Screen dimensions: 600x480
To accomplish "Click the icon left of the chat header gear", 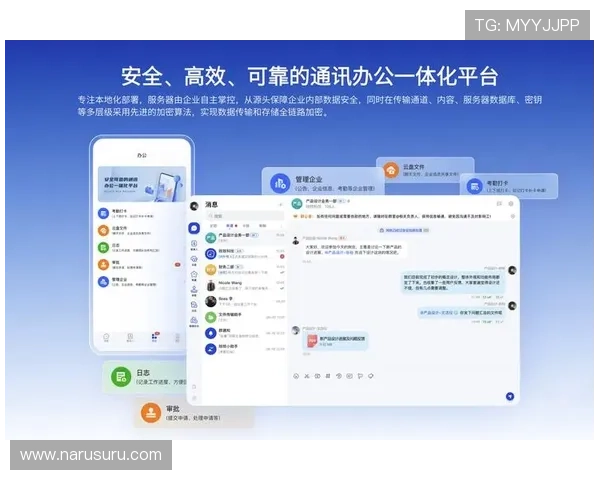I will click(x=499, y=204).
